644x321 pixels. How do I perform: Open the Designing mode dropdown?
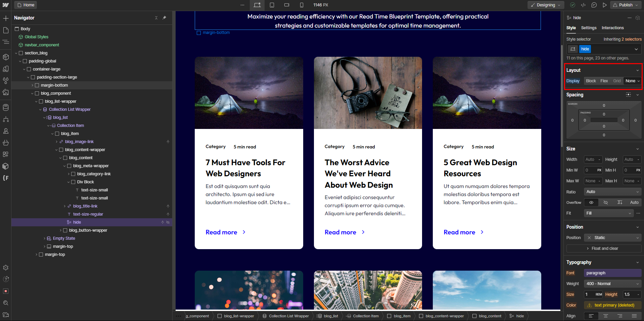546,5
